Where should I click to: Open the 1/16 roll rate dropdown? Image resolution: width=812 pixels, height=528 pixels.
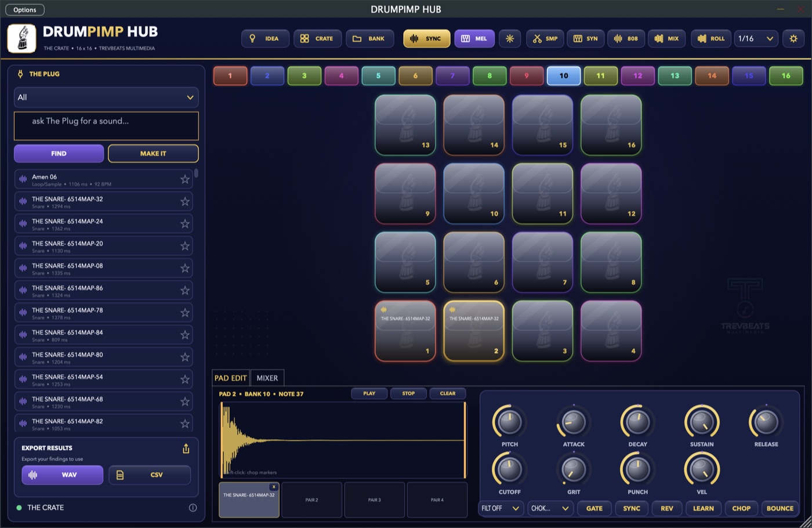(x=756, y=39)
